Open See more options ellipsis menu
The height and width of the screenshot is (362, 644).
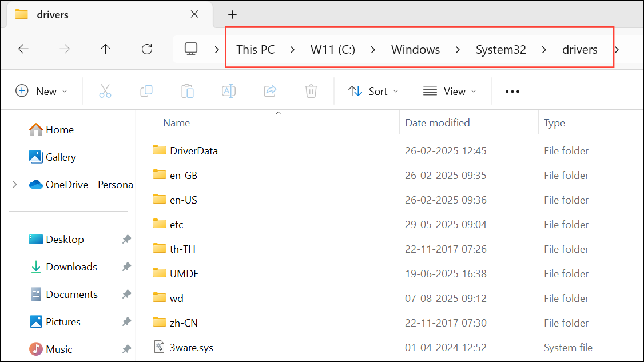(x=512, y=91)
